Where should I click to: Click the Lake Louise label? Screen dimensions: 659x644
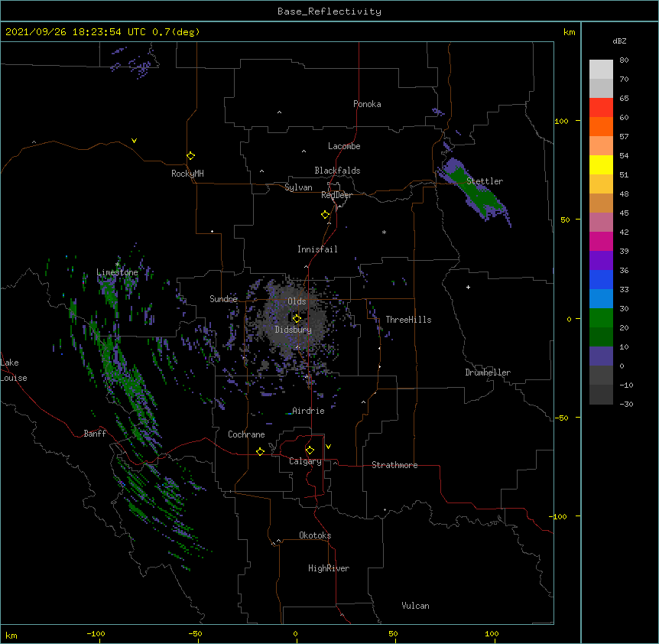pyautogui.click(x=14, y=370)
